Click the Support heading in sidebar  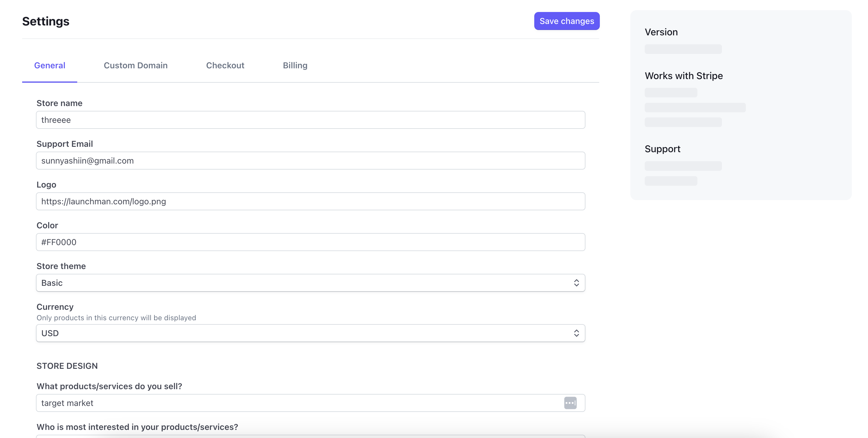pyautogui.click(x=662, y=149)
